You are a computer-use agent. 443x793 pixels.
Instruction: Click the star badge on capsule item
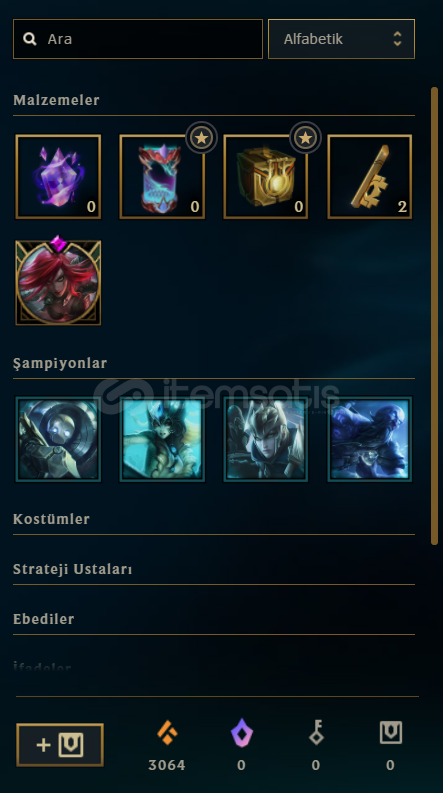pos(201,138)
